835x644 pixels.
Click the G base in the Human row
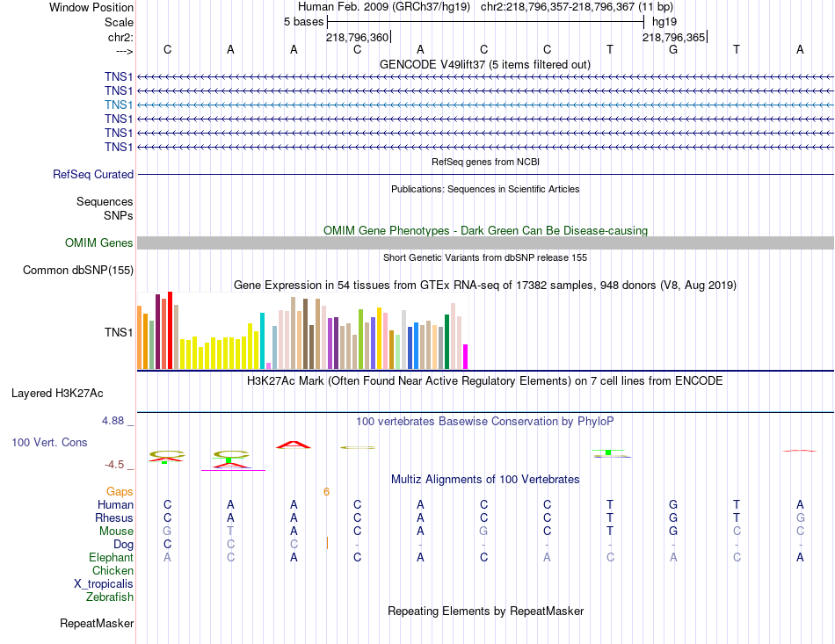click(x=673, y=504)
